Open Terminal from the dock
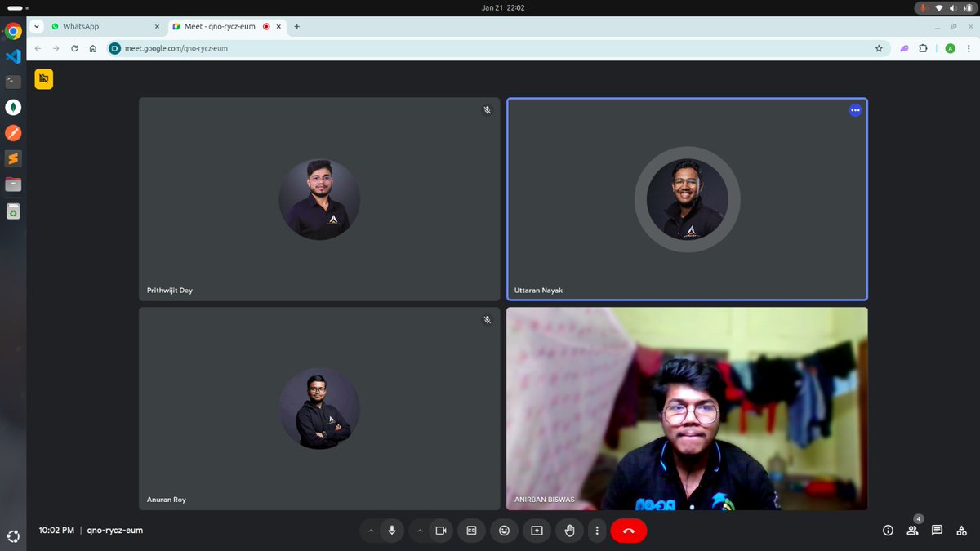The image size is (980, 551). tap(13, 82)
